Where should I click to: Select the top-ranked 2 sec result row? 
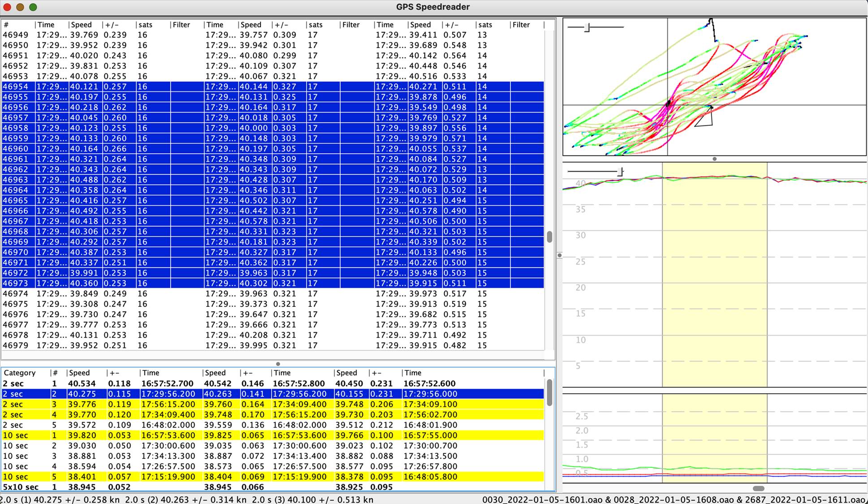[x=134, y=383]
